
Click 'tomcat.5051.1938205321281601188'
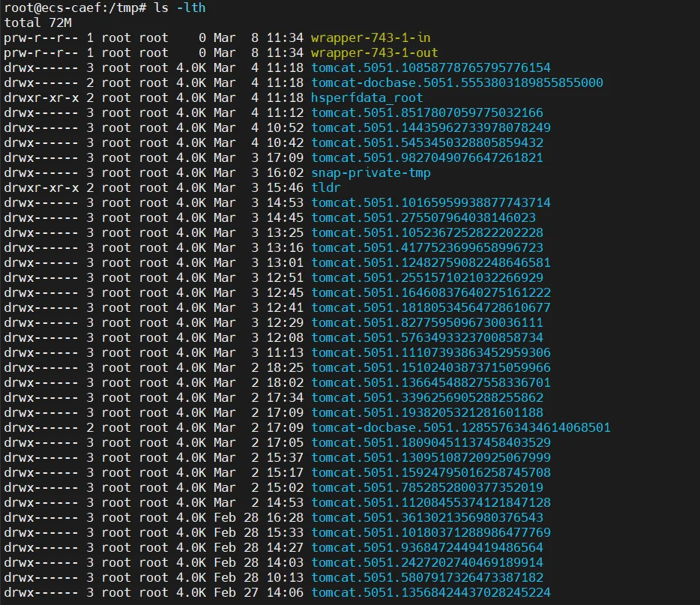pos(427,413)
